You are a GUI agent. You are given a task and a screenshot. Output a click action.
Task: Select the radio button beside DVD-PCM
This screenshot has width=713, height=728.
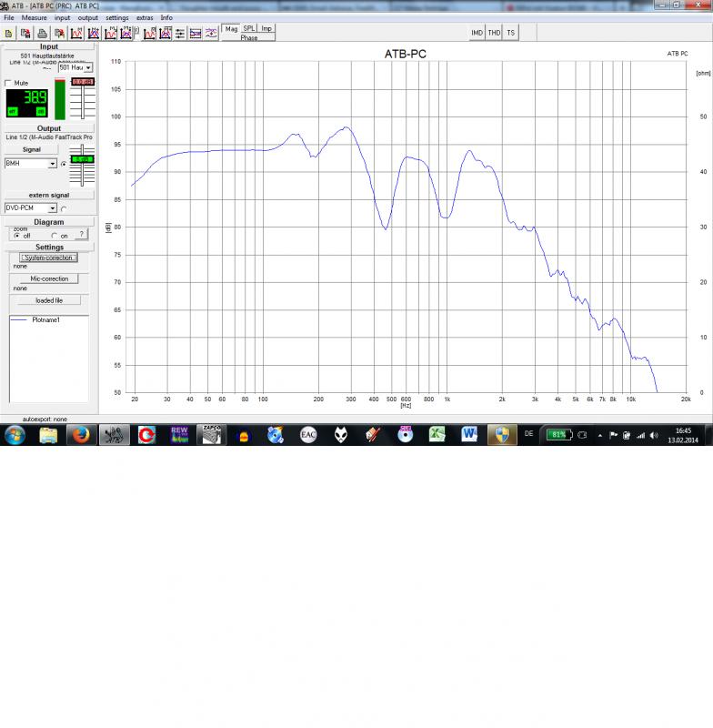point(64,209)
